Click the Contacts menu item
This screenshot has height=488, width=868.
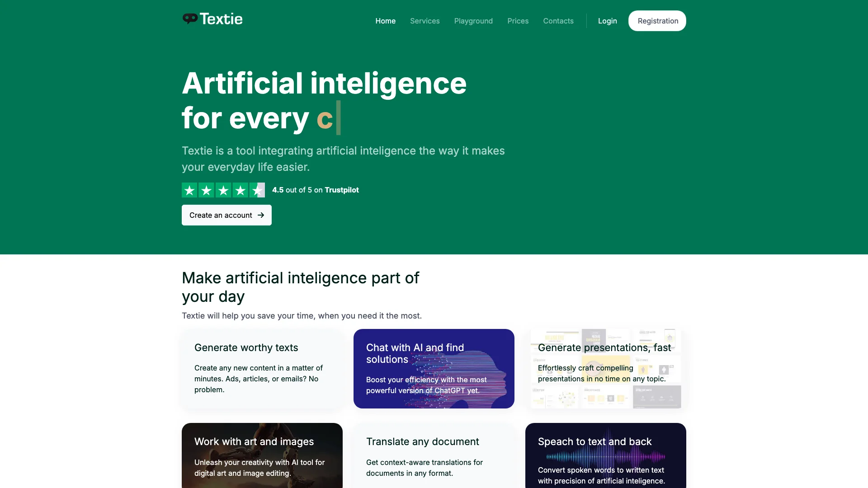click(x=558, y=21)
